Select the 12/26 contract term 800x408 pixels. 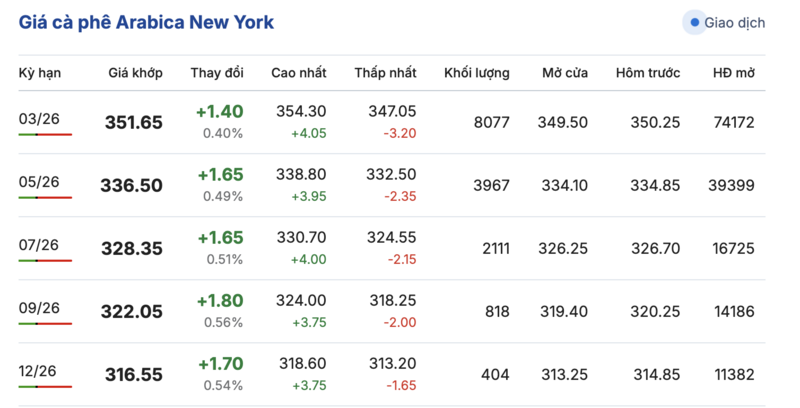coord(39,371)
